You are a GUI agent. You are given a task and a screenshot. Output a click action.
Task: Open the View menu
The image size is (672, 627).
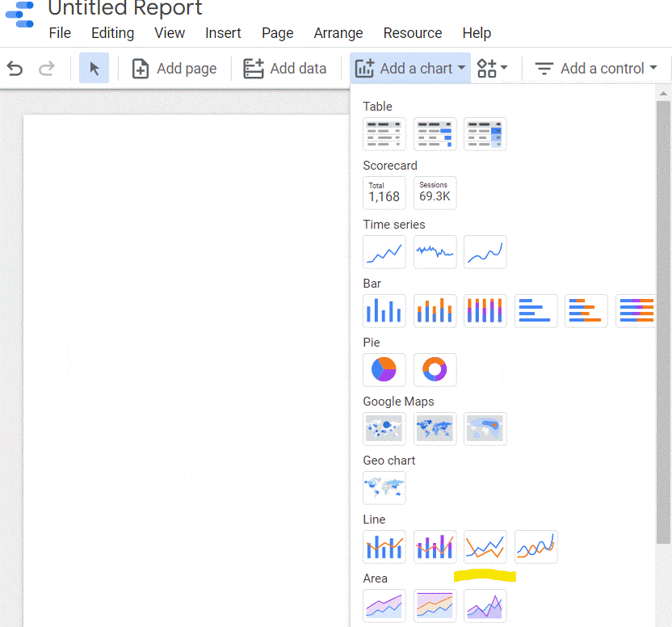pyautogui.click(x=170, y=33)
